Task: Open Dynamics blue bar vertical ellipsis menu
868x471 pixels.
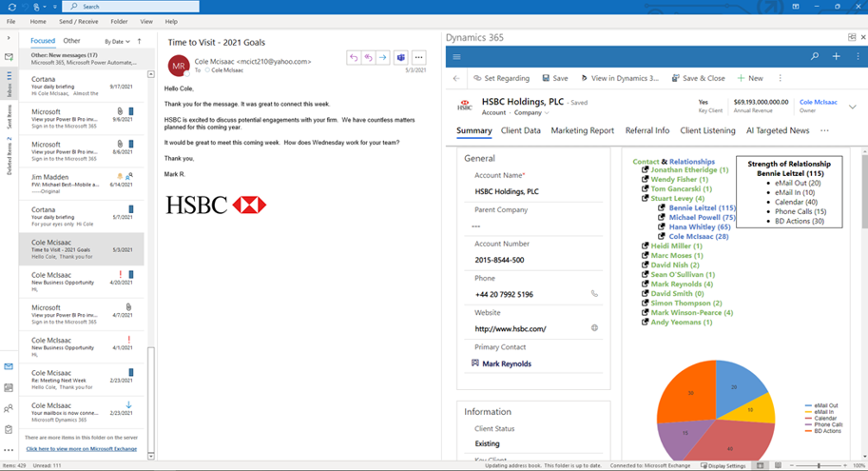Action: (x=858, y=56)
